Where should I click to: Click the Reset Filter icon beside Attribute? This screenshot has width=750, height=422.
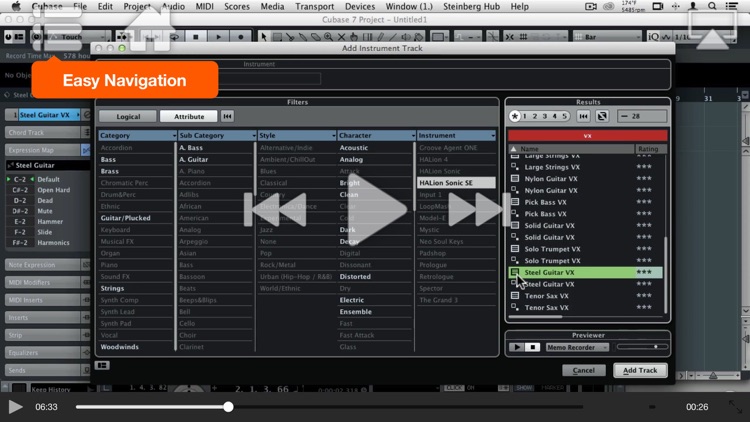coord(227,116)
